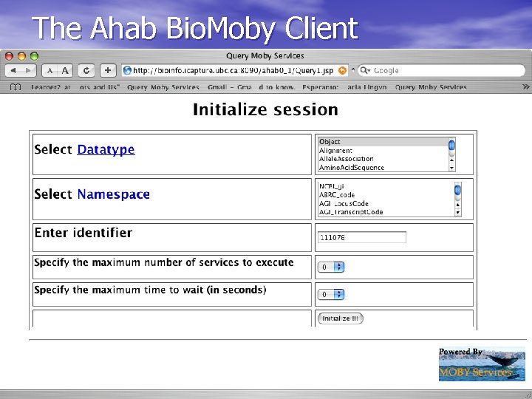The width and height of the screenshot is (532, 399).
Task: Open the 'acla Lingvo' bookmark
Action: coord(366,87)
